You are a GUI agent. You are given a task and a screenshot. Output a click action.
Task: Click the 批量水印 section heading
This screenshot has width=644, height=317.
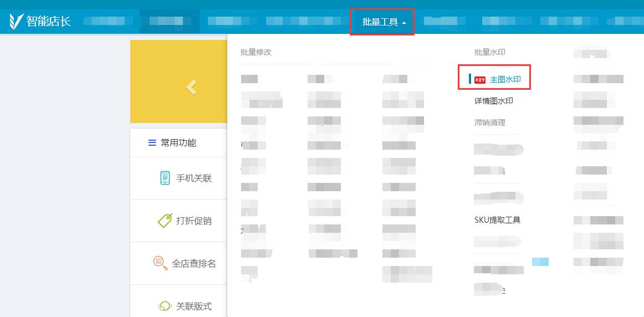489,52
